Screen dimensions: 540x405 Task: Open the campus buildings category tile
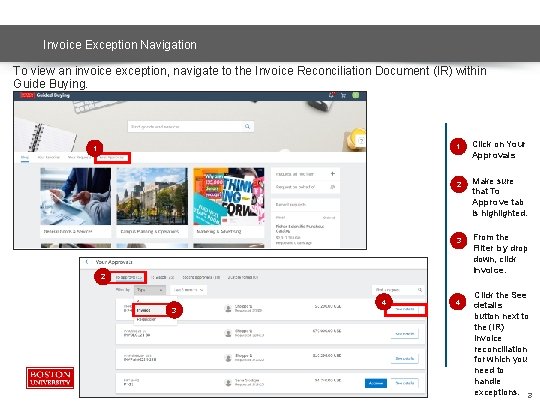click(152, 202)
